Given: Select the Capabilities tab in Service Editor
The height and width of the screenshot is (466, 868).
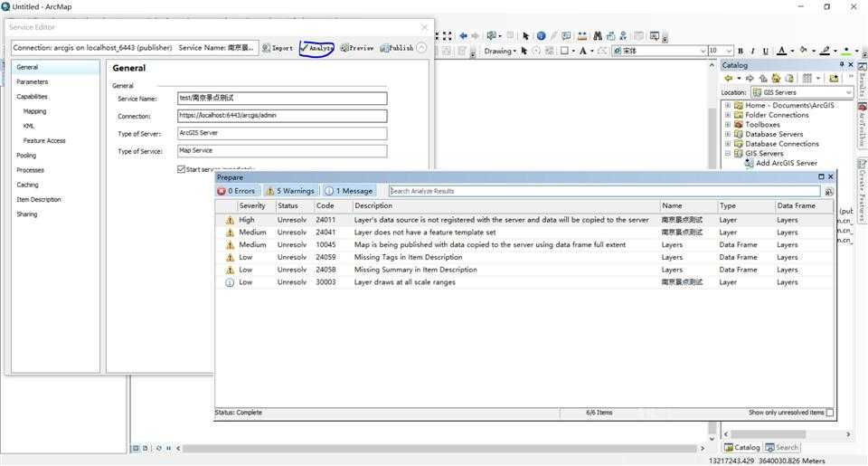Looking at the screenshot, I should pos(33,97).
